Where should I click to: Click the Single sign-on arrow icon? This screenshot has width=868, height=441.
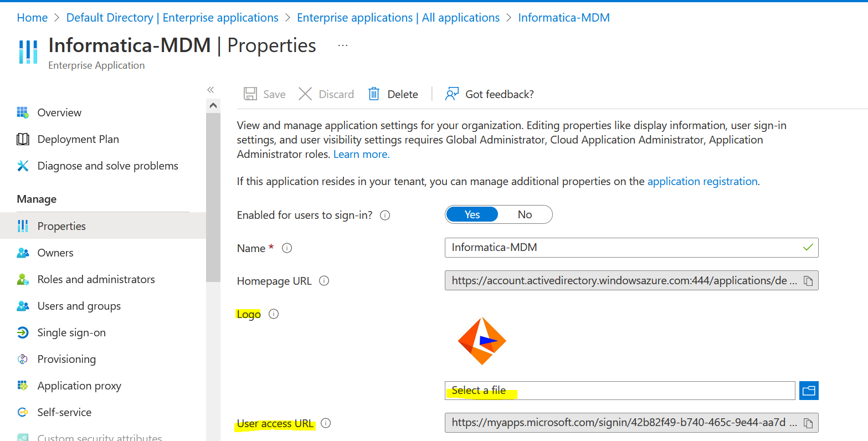23,332
